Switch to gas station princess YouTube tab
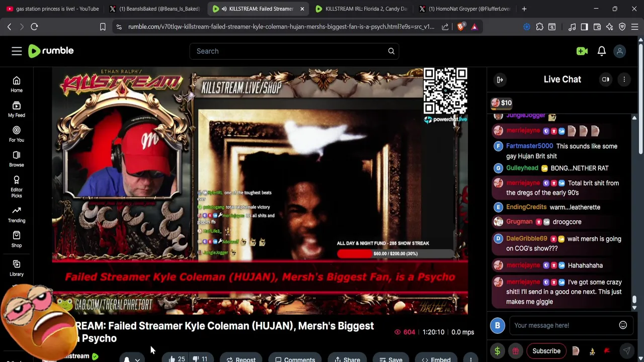644x362 pixels. (52, 9)
